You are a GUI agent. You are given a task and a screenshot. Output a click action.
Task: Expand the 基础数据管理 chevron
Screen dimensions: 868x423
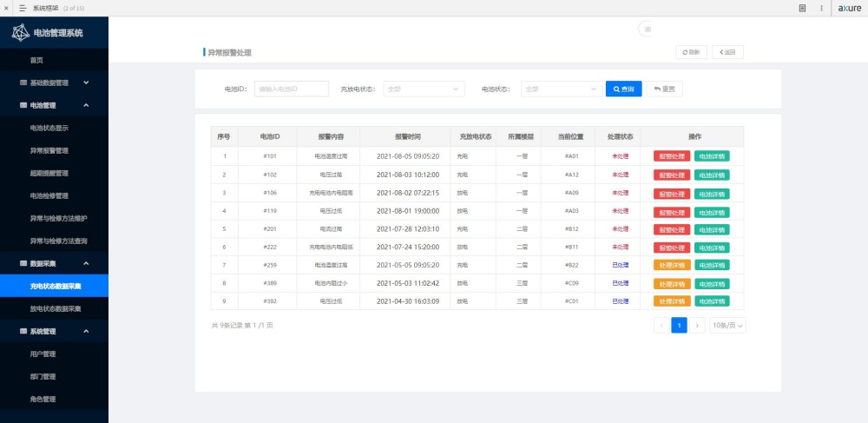(86, 83)
